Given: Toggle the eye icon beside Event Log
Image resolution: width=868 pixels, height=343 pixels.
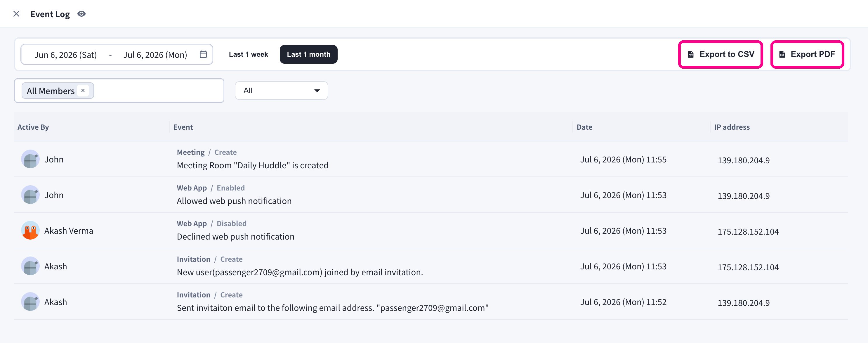Looking at the screenshot, I should coord(81,14).
